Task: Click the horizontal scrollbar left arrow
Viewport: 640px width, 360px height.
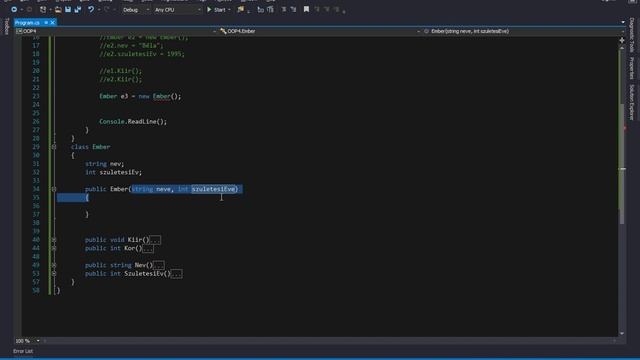Action: click(45, 341)
